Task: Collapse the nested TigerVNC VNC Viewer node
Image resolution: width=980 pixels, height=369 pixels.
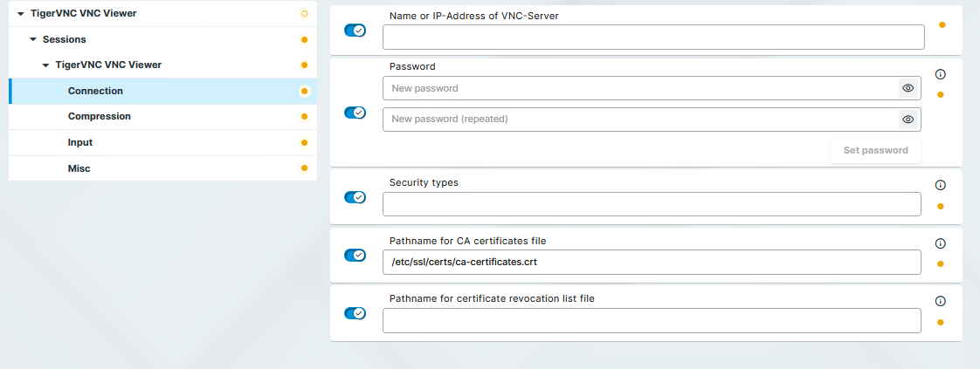Action: coord(45,65)
